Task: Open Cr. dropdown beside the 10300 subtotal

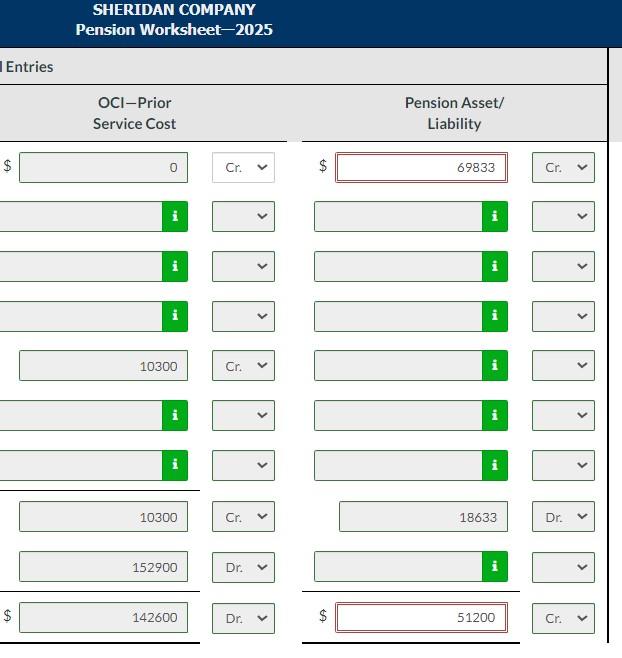Action: point(243,517)
